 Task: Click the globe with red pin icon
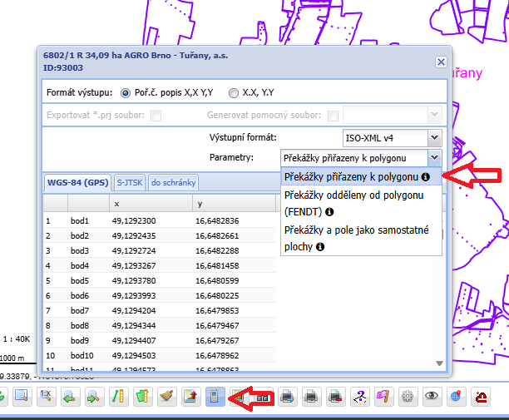(x=456, y=397)
